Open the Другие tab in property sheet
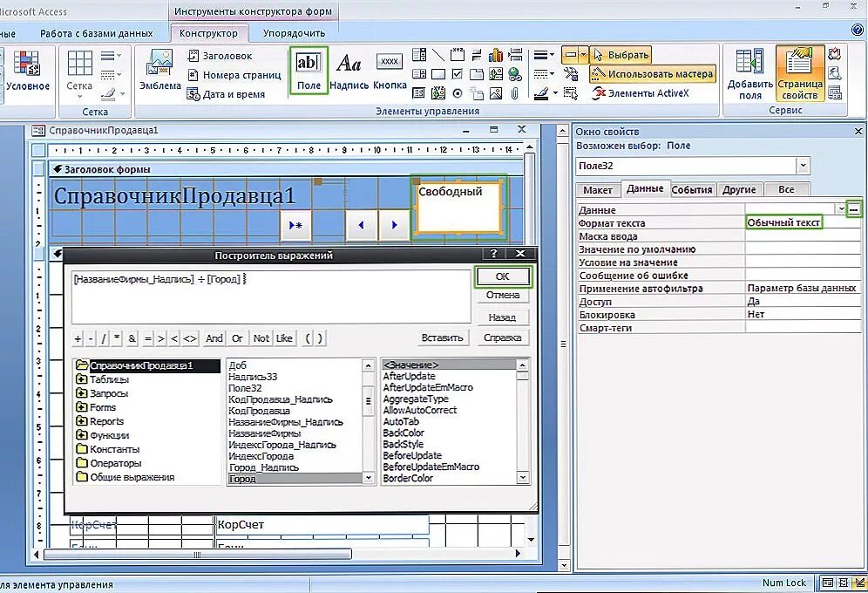 (x=739, y=190)
